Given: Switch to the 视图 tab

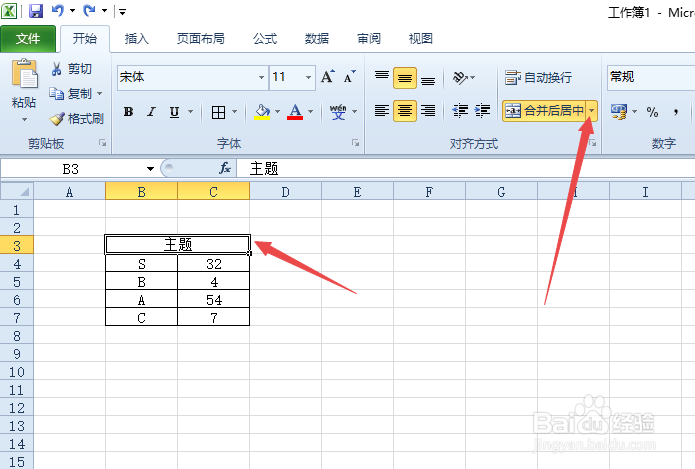Looking at the screenshot, I should [x=421, y=39].
